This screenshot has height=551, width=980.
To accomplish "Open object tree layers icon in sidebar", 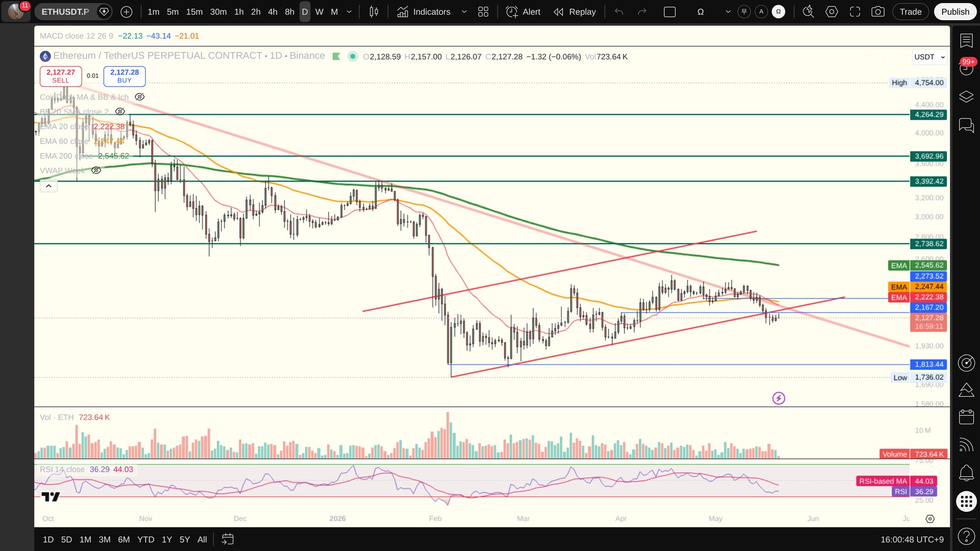I will (x=967, y=97).
